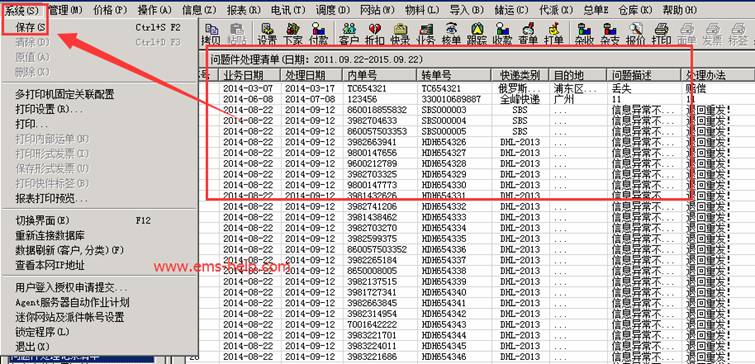
Task: Open the 物料(L) menu
Action: (x=422, y=9)
